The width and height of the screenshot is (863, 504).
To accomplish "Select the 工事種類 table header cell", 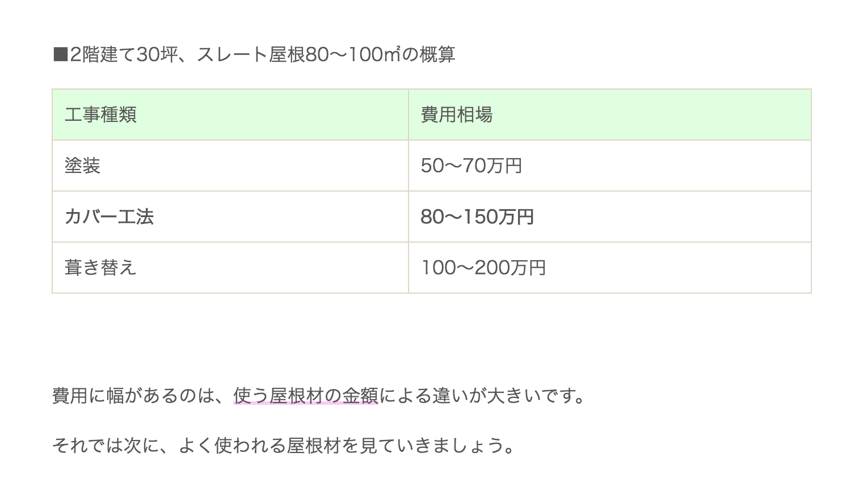I will tap(230, 115).
